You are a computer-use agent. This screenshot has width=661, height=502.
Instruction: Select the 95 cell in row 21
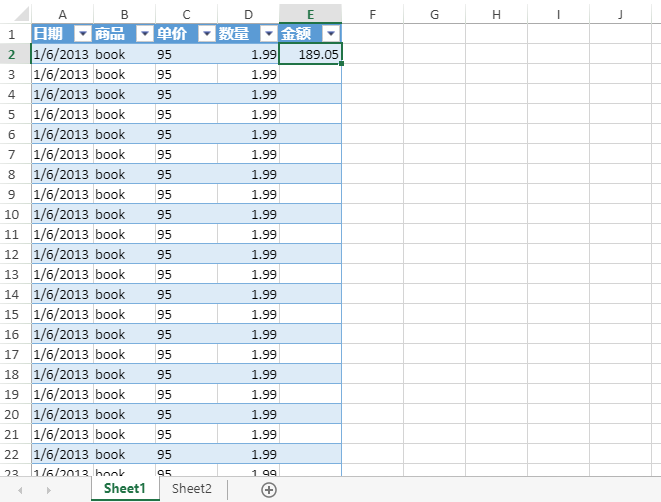(x=186, y=434)
